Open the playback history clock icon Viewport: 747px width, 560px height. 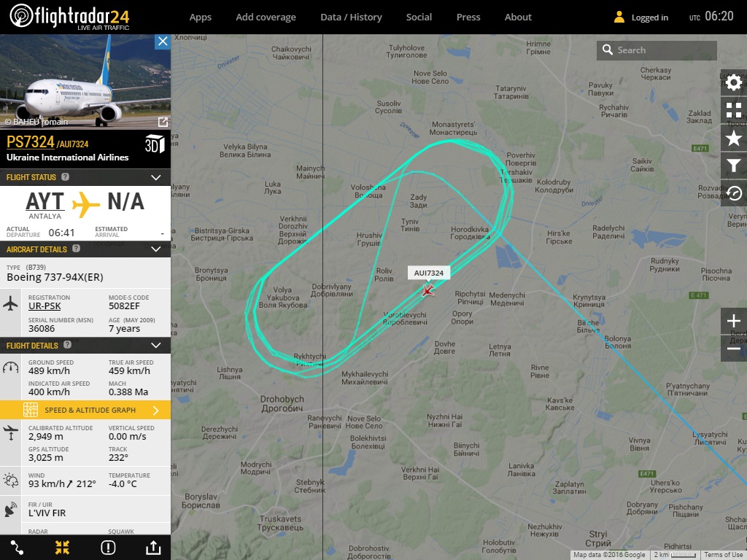pos(734,193)
